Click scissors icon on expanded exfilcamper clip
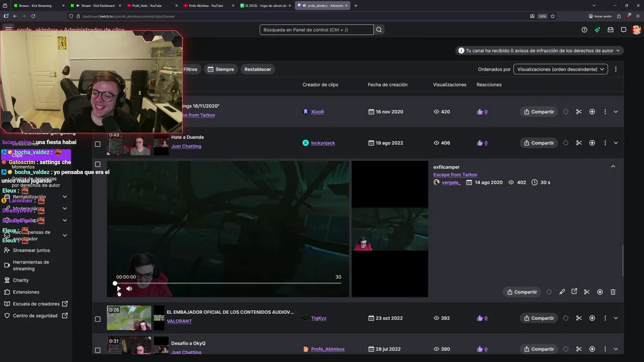644x362 pixels. coord(587,292)
